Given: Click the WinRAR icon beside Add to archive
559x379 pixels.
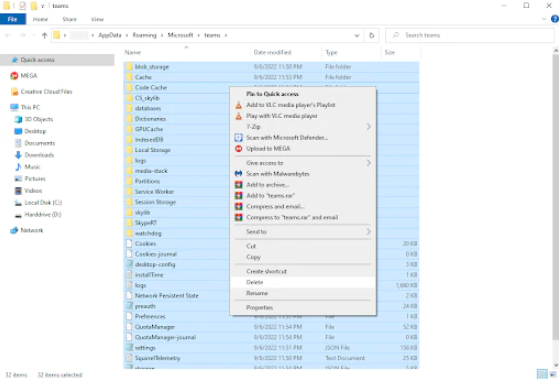Looking at the screenshot, I should pos(239,185).
